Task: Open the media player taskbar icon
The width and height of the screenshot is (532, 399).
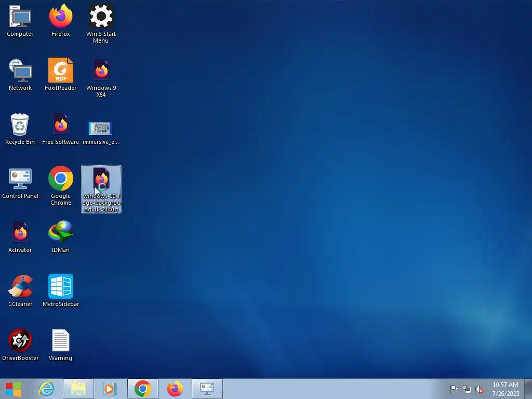Action: 110,389
